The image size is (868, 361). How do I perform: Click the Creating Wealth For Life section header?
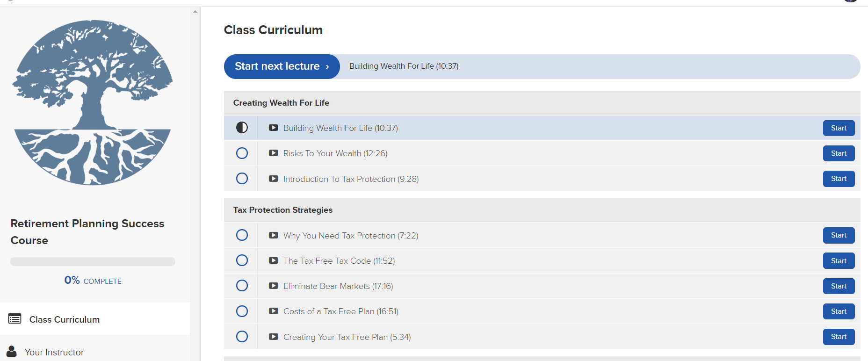[x=281, y=103]
